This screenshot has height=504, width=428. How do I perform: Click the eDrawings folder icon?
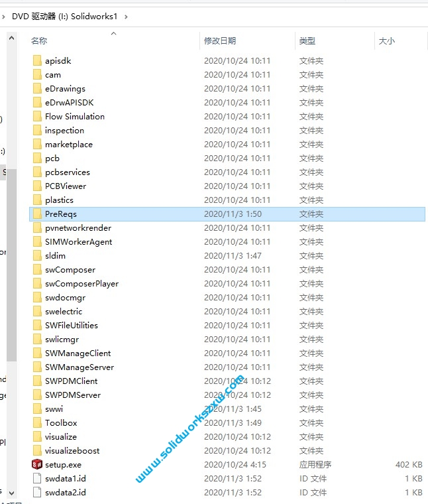pos(37,89)
